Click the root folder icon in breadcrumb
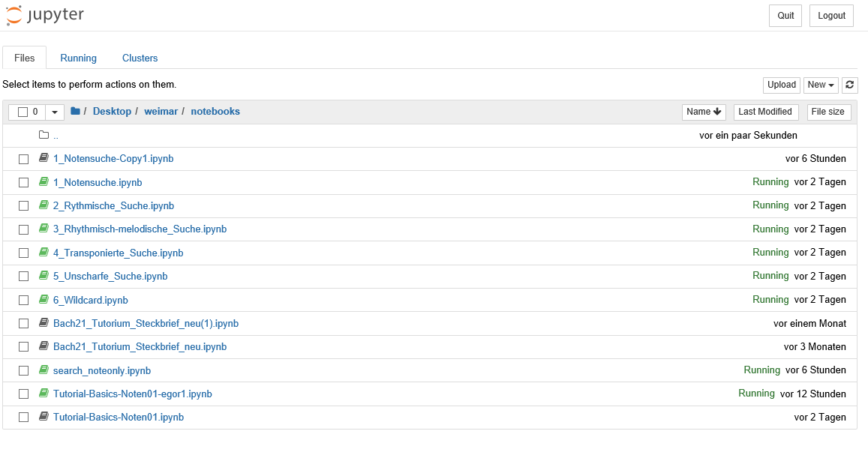 [x=75, y=112]
